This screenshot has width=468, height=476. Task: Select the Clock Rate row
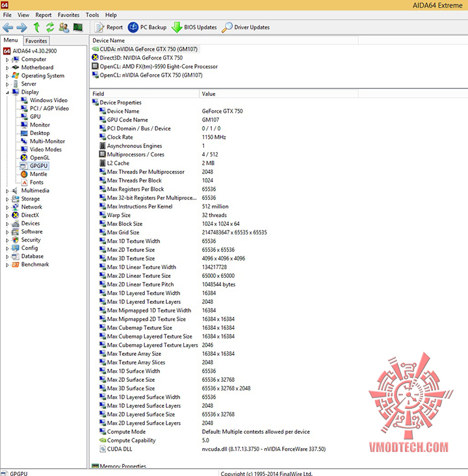(162, 137)
